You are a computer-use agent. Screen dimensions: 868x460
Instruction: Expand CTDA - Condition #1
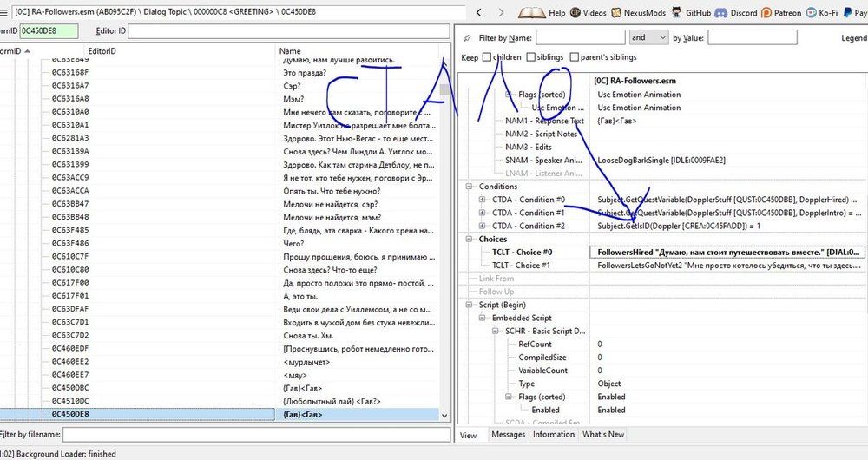click(x=482, y=214)
